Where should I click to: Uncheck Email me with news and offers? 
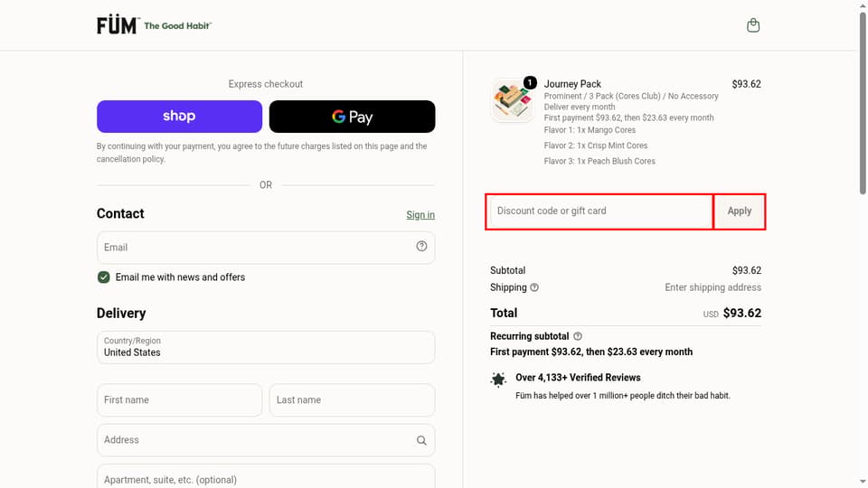(103, 277)
